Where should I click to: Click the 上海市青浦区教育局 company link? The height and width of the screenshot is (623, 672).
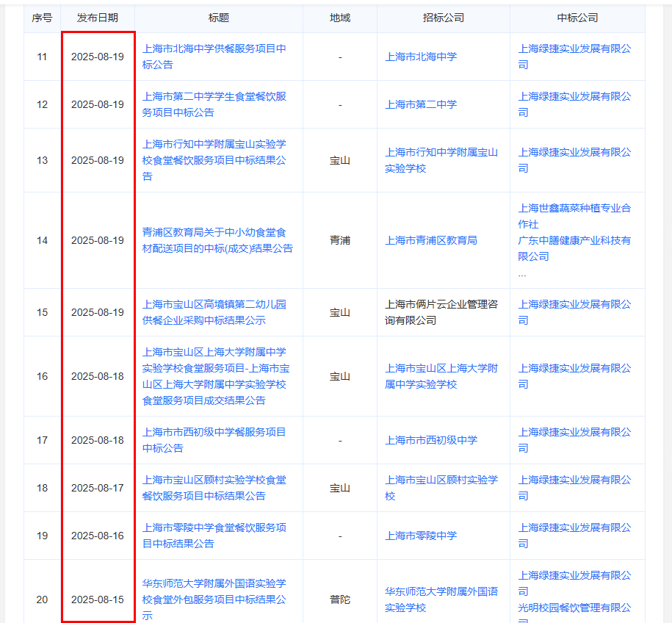[x=431, y=240]
